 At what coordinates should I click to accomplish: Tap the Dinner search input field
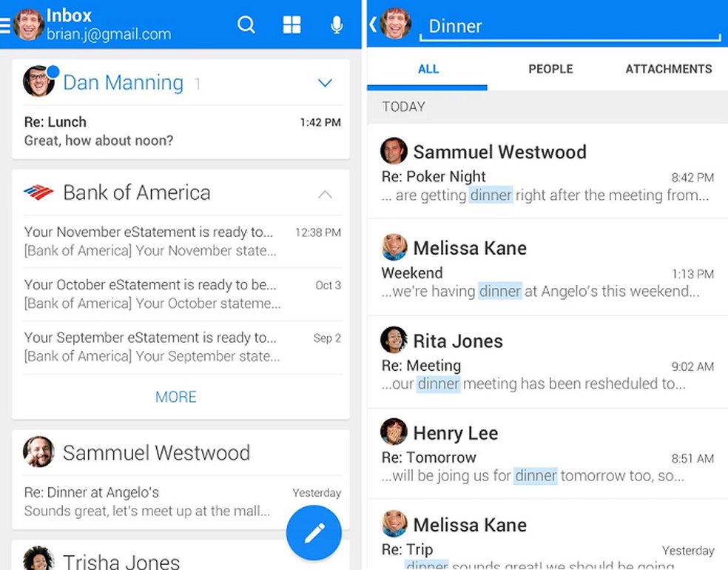click(562, 26)
